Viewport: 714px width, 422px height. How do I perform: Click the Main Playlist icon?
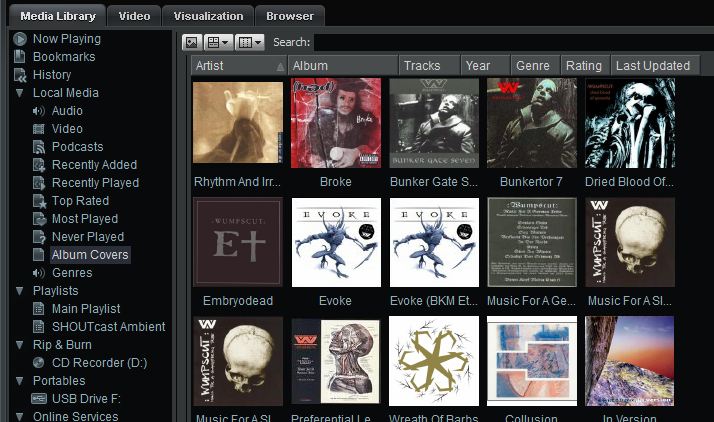pos(39,309)
